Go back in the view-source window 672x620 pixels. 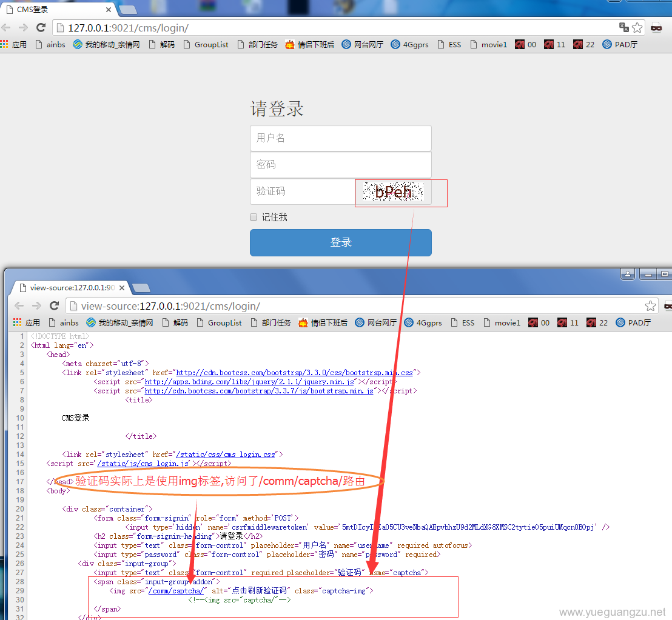(19, 305)
